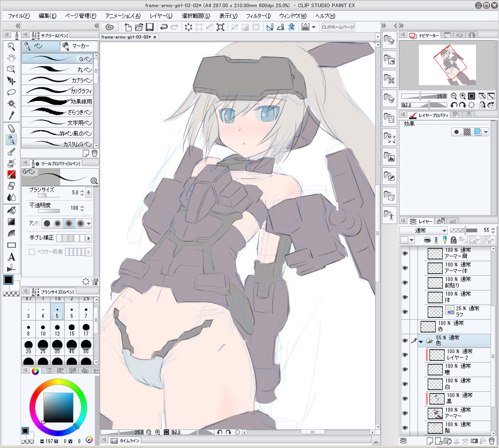Choose the 文字用ペン sub tool
Screen dimensions: 499x448
(58, 123)
